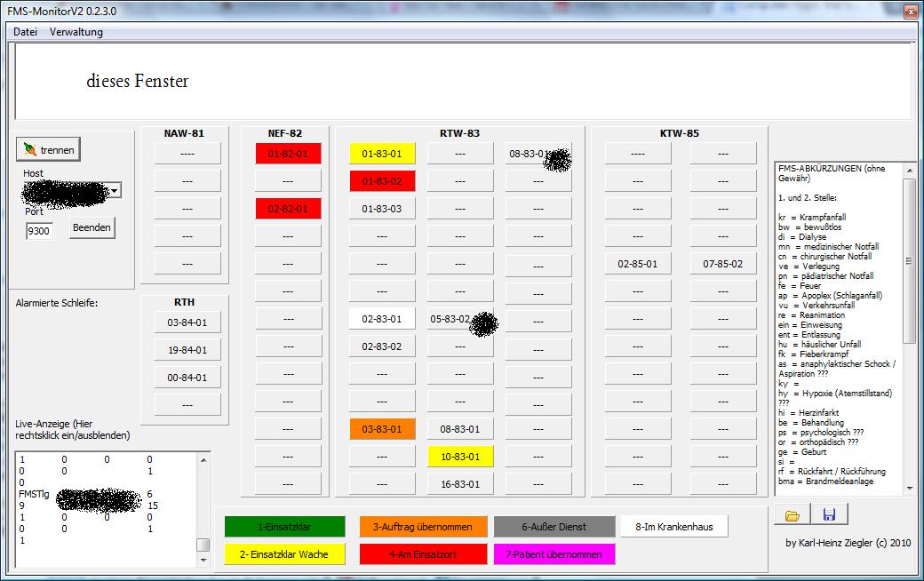924x581 pixels.
Task: Click the 're = Reanimation' line
Action: point(811,315)
